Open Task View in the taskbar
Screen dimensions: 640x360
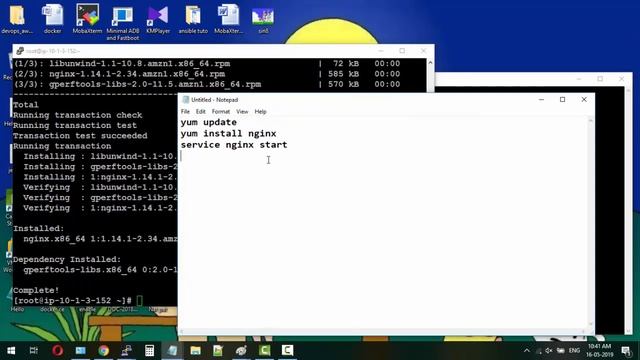pyautogui.click(x=34, y=351)
